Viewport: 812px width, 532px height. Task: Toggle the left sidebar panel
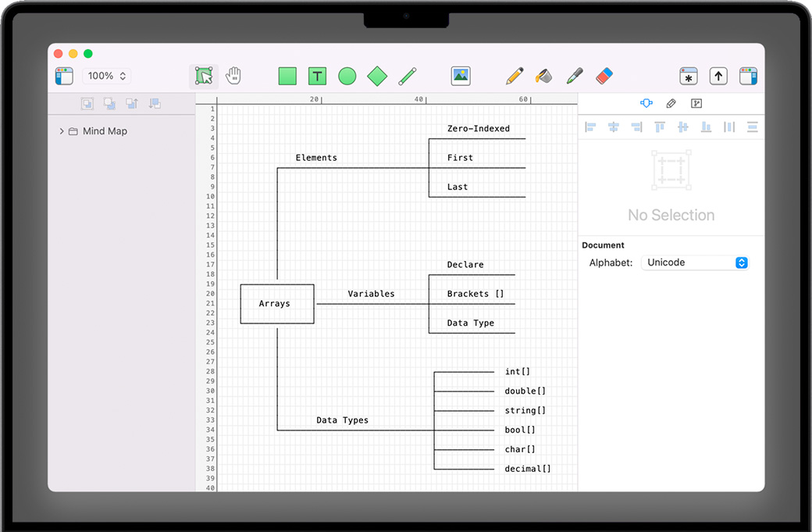[64, 76]
